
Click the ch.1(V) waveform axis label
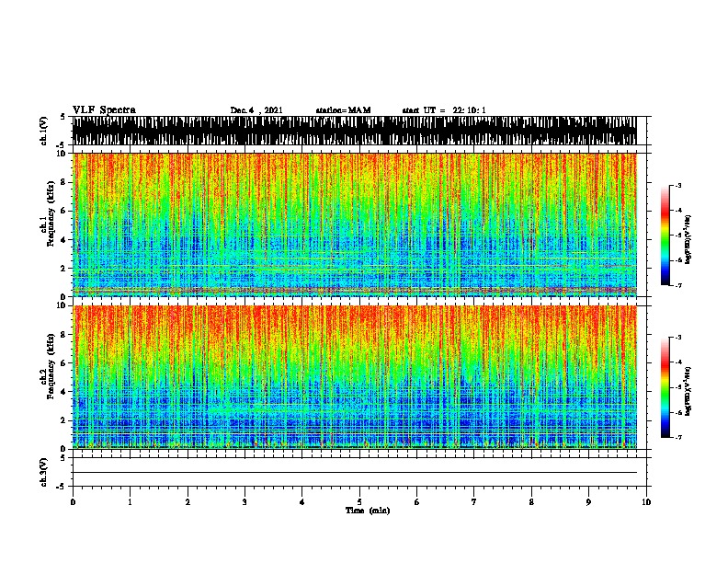(x=43, y=131)
